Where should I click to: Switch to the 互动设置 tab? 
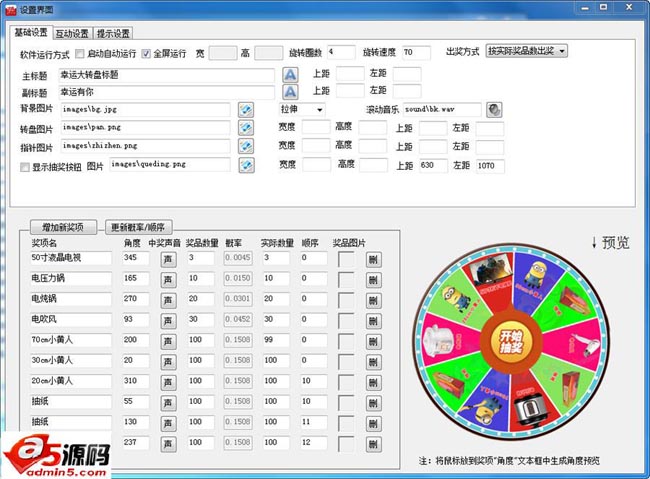(72, 34)
